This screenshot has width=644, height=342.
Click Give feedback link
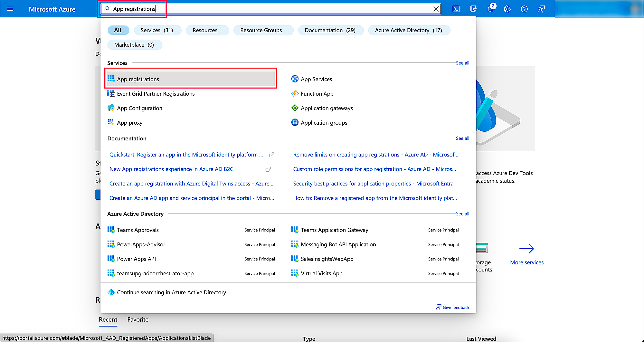coord(453,307)
